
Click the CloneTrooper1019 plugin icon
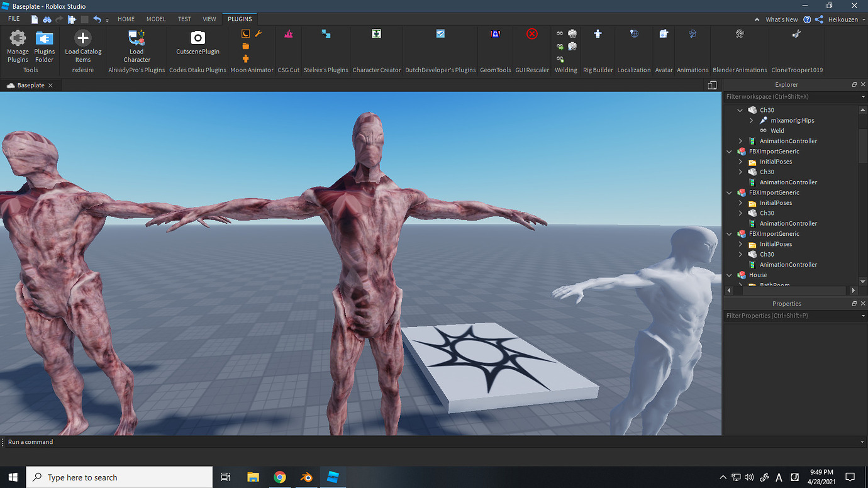796,34
